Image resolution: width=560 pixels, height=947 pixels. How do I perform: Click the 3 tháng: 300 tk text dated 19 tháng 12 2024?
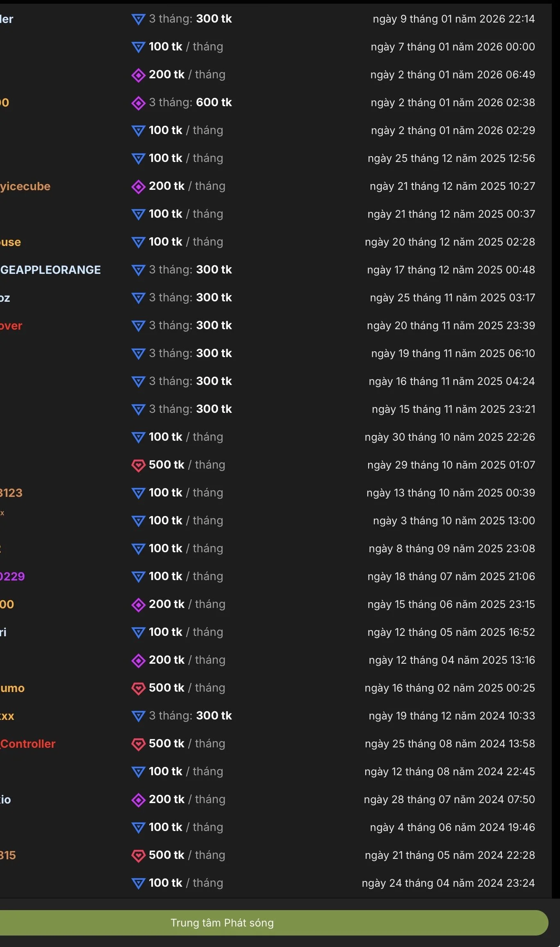pyautogui.click(x=190, y=716)
